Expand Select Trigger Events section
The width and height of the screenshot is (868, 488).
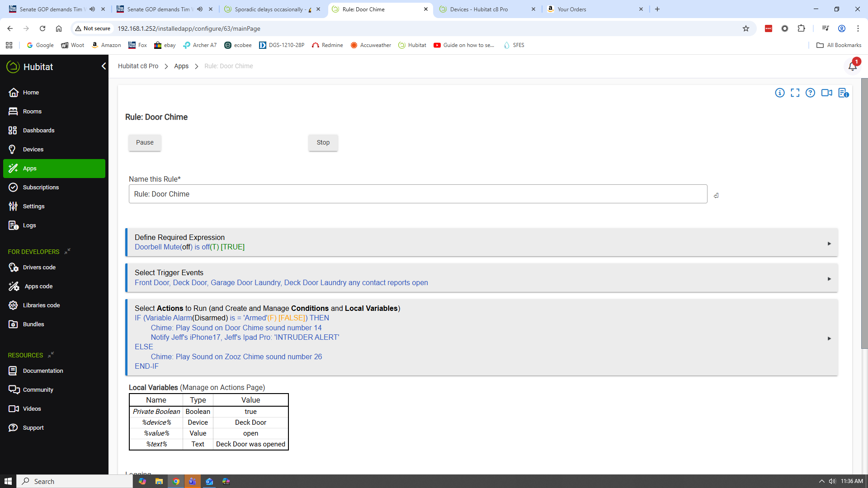click(x=829, y=279)
